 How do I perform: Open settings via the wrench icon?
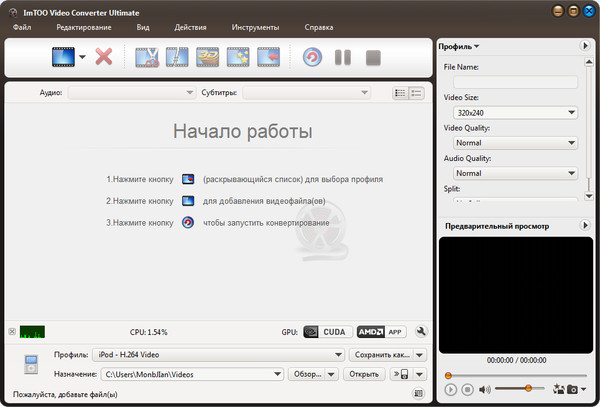pos(421,332)
